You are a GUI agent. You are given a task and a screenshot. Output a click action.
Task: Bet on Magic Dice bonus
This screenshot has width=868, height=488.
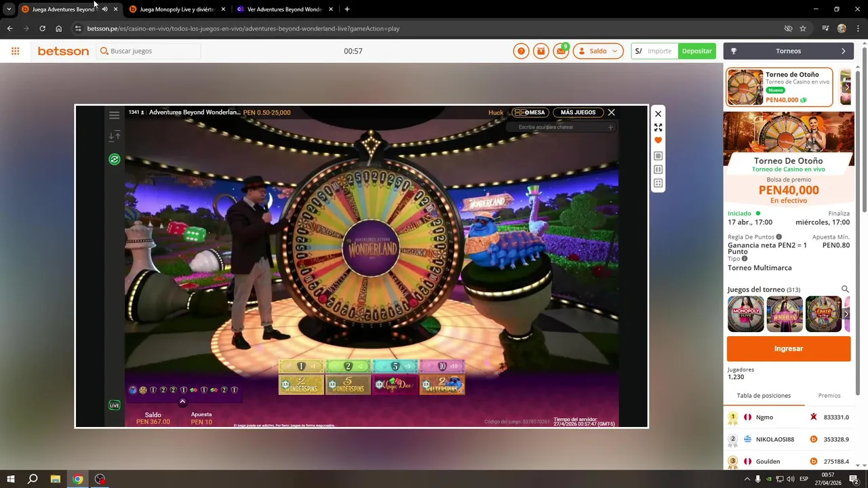click(x=395, y=385)
